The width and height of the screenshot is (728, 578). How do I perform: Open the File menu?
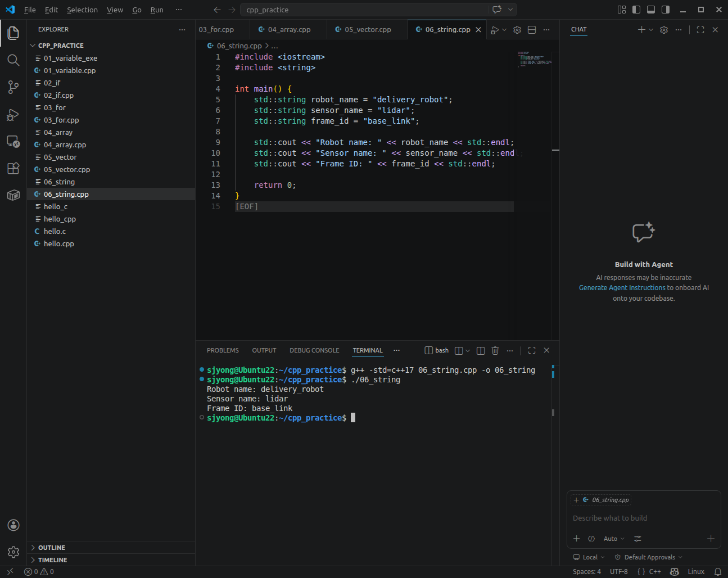pos(30,10)
